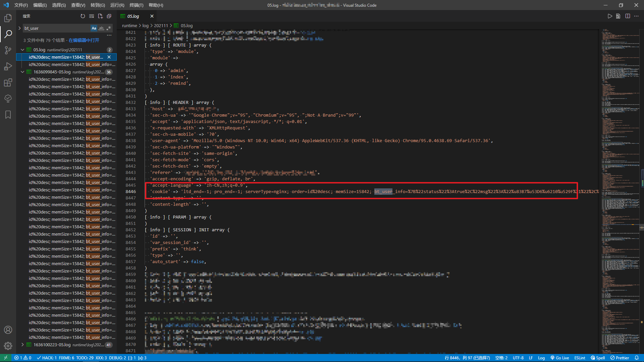This screenshot has height=362, width=644.
Task: Open the runtime breadcrumb dropdown
Action: [x=129, y=25]
